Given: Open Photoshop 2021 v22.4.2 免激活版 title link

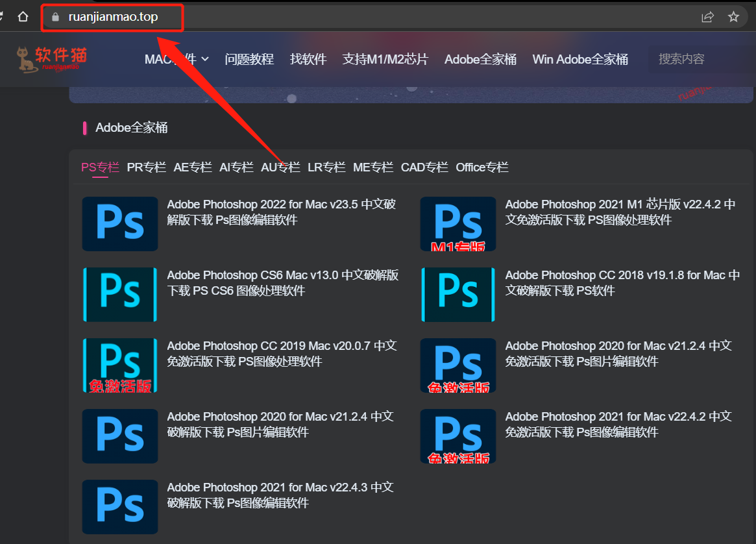Looking at the screenshot, I should click(618, 425).
